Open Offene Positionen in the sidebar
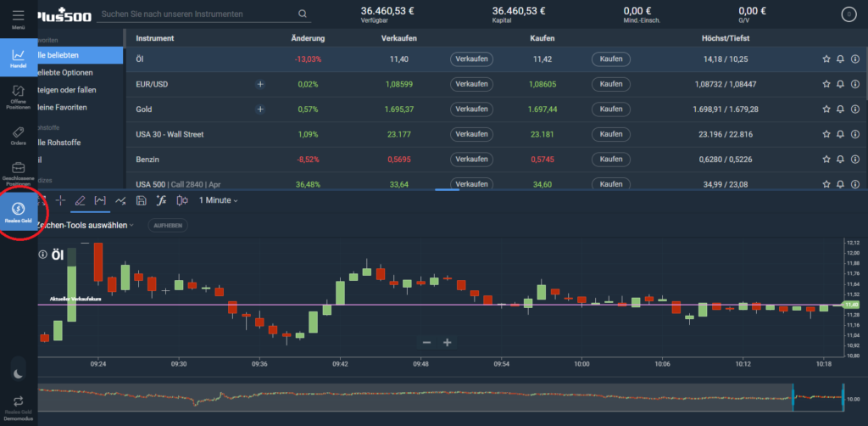The image size is (868, 426). pyautogui.click(x=19, y=97)
